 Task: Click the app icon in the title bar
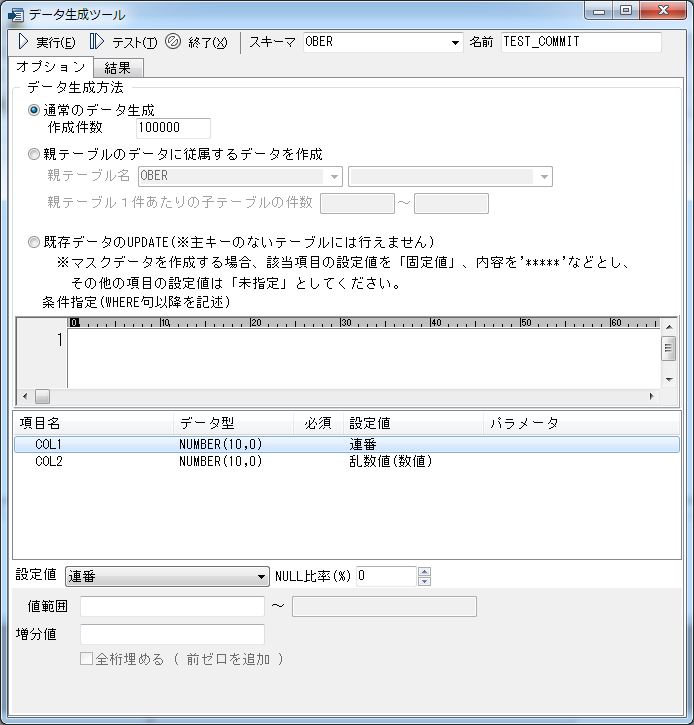16,13
